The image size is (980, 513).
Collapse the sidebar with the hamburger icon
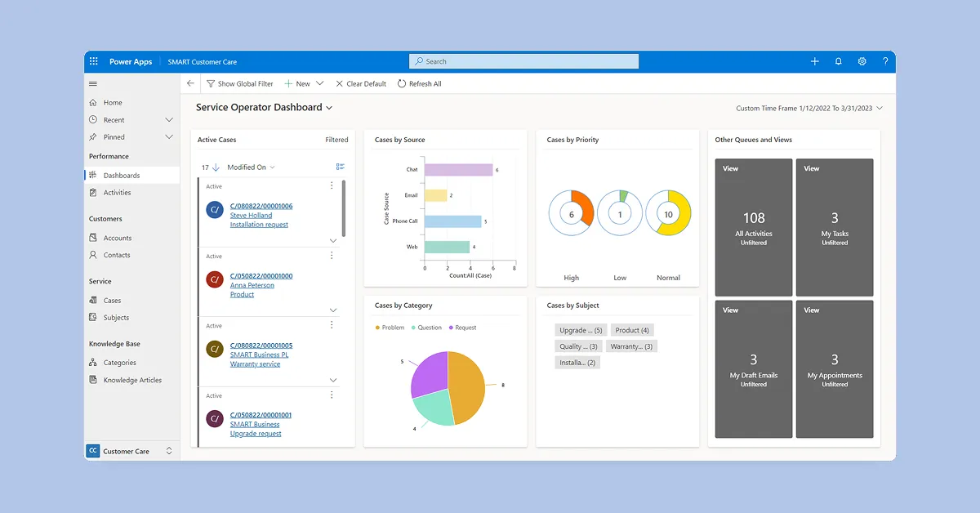point(93,83)
